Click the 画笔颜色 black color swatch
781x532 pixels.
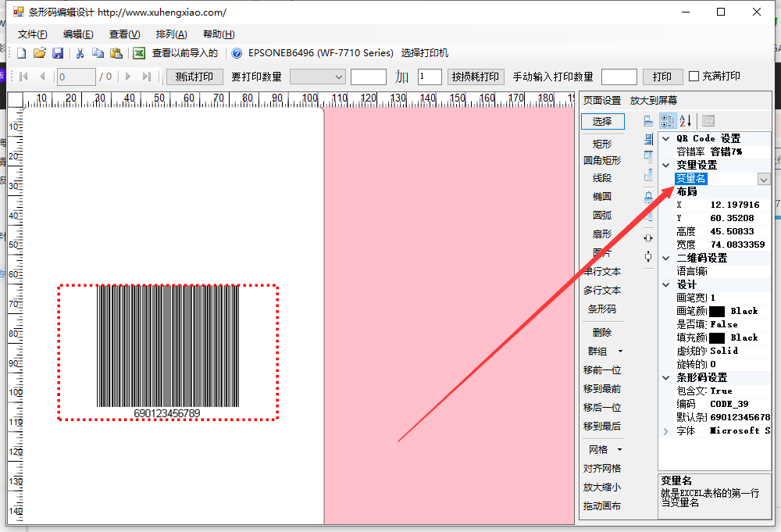[x=717, y=311]
